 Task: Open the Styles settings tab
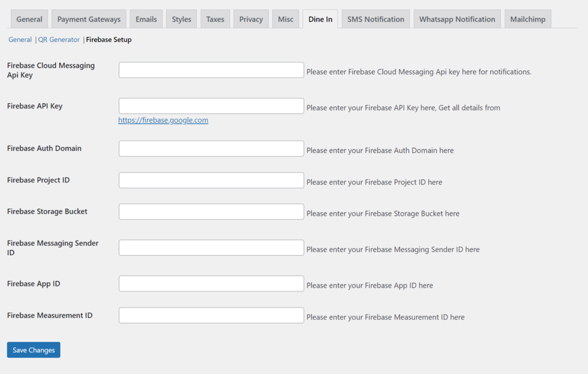(181, 19)
